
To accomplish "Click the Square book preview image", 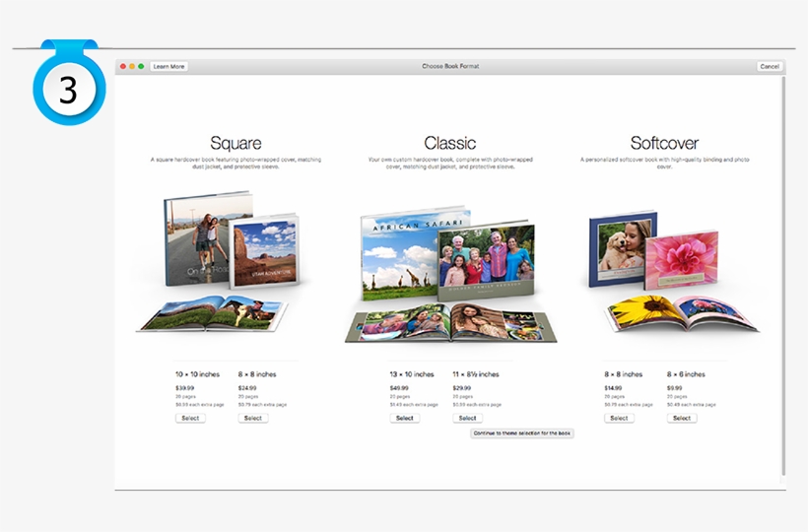I will [x=222, y=261].
